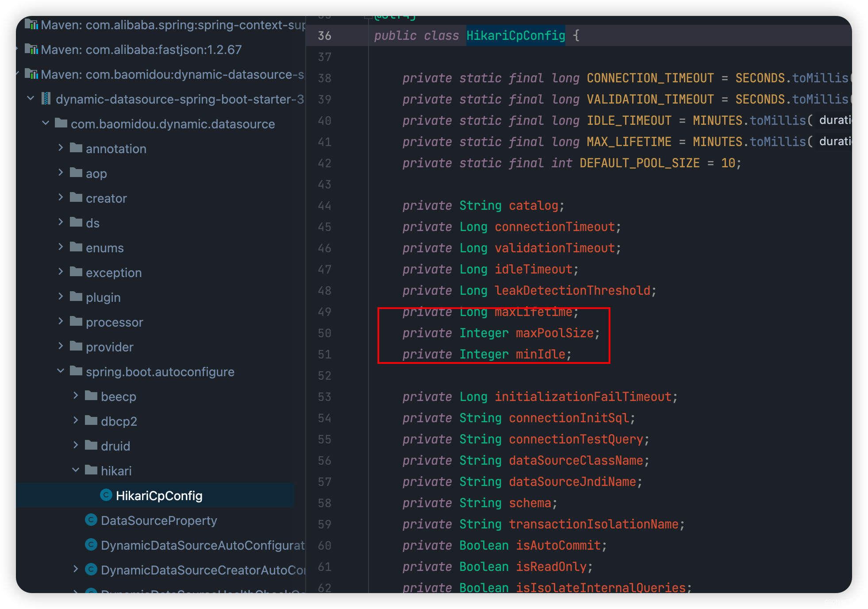The height and width of the screenshot is (609, 868).
Task: Click the Maven dynamic-datasource library icon
Action: click(31, 73)
